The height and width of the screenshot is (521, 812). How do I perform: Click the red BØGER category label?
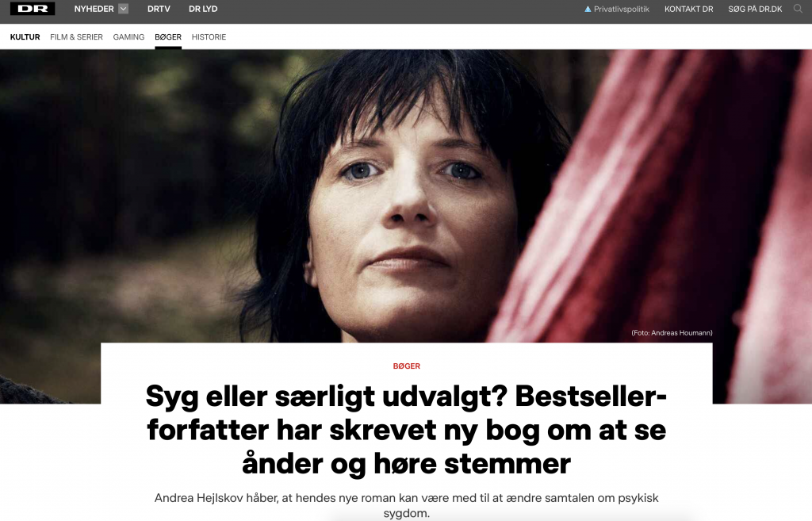(x=407, y=366)
